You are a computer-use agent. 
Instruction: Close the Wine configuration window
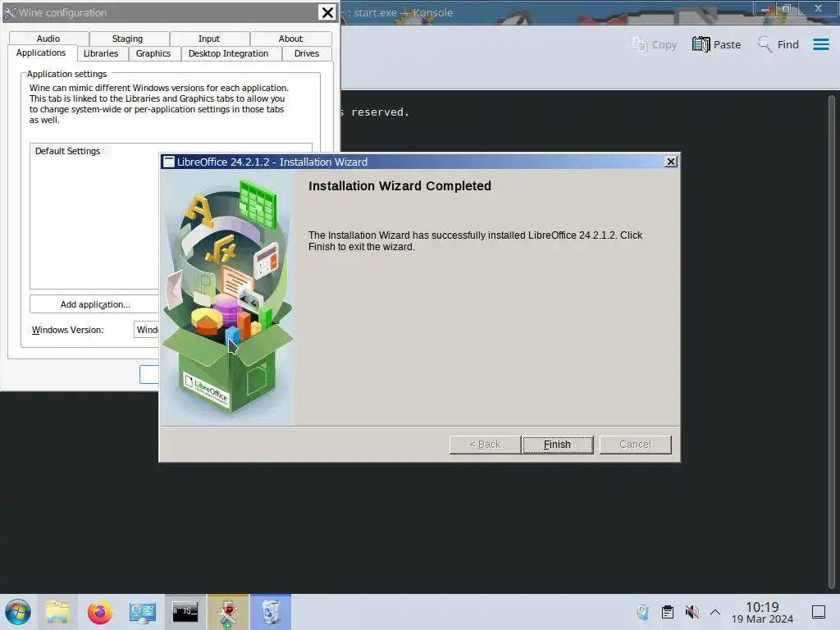click(326, 12)
